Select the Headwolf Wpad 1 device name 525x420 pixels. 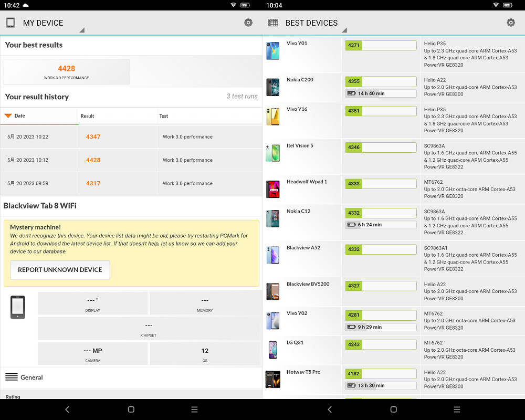tap(307, 182)
